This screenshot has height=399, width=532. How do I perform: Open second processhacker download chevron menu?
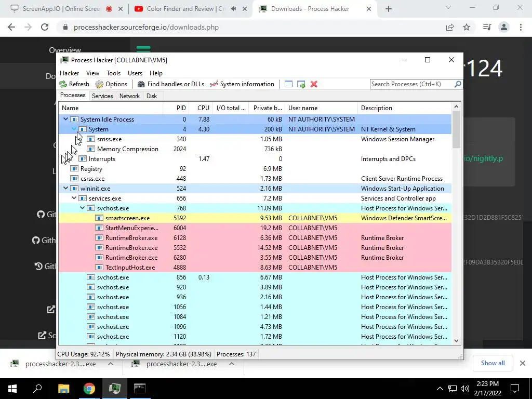point(232,364)
